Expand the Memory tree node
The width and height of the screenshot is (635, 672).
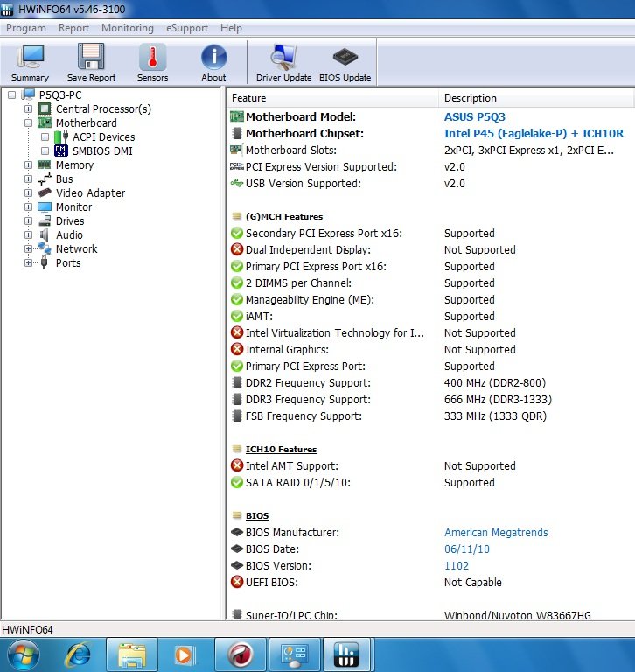(28, 165)
